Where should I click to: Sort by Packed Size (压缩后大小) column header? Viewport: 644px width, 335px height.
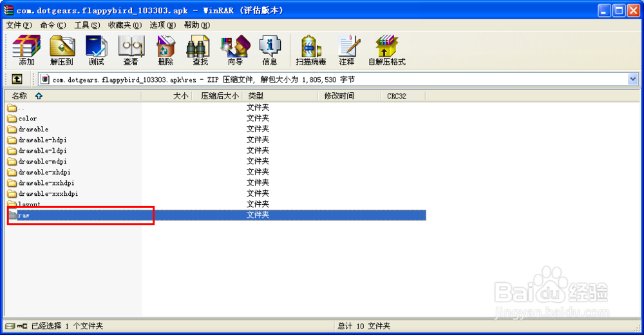pyautogui.click(x=217, y=96)
